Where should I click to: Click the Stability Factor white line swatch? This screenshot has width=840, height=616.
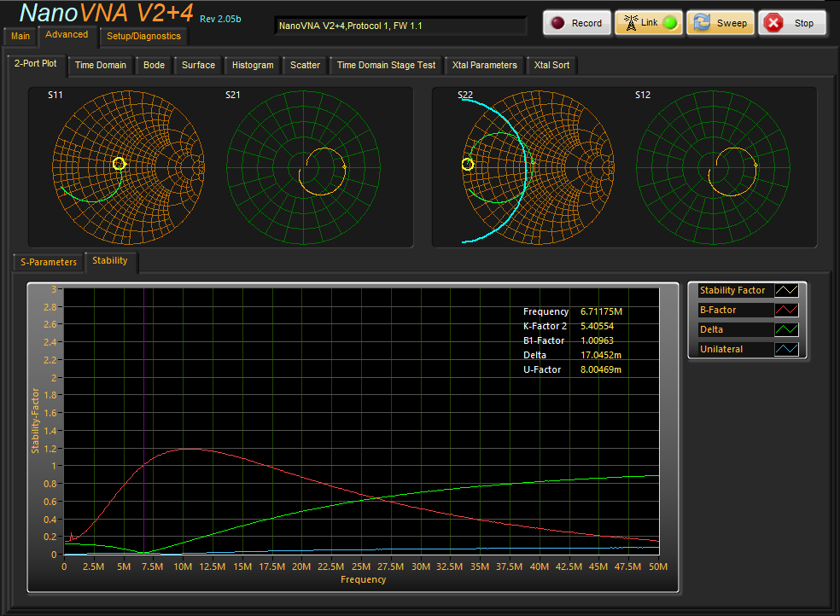(786, 291)
